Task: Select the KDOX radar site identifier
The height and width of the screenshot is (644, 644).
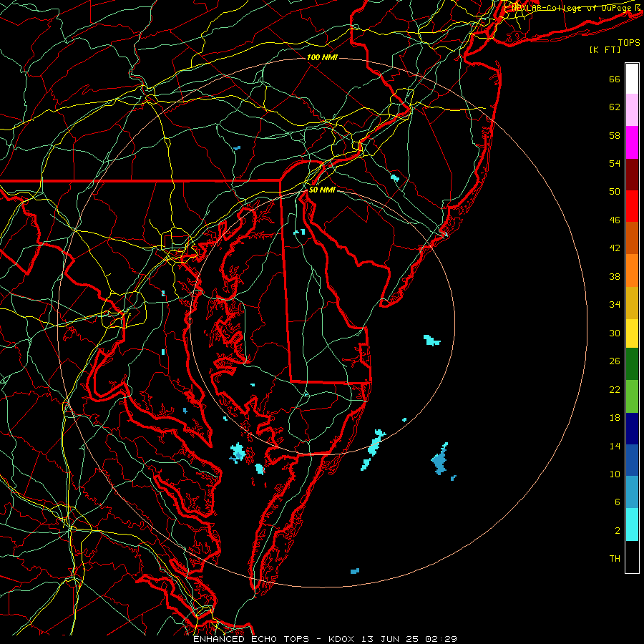Action: click(x=341, y=639)
